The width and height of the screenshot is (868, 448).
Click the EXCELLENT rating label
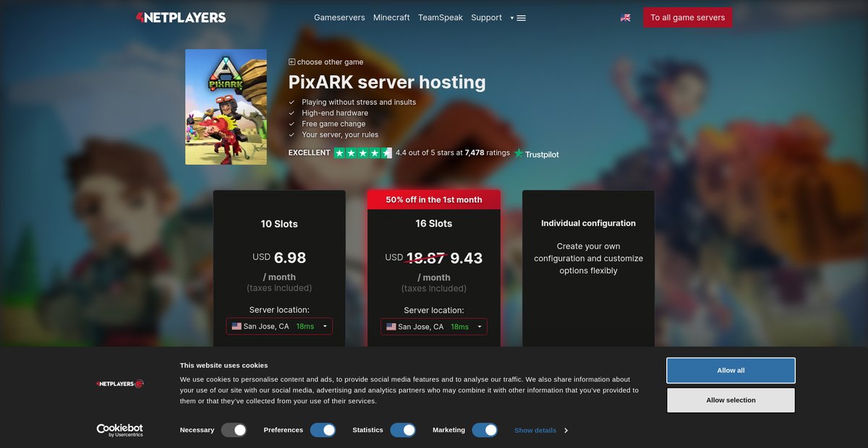309,153
